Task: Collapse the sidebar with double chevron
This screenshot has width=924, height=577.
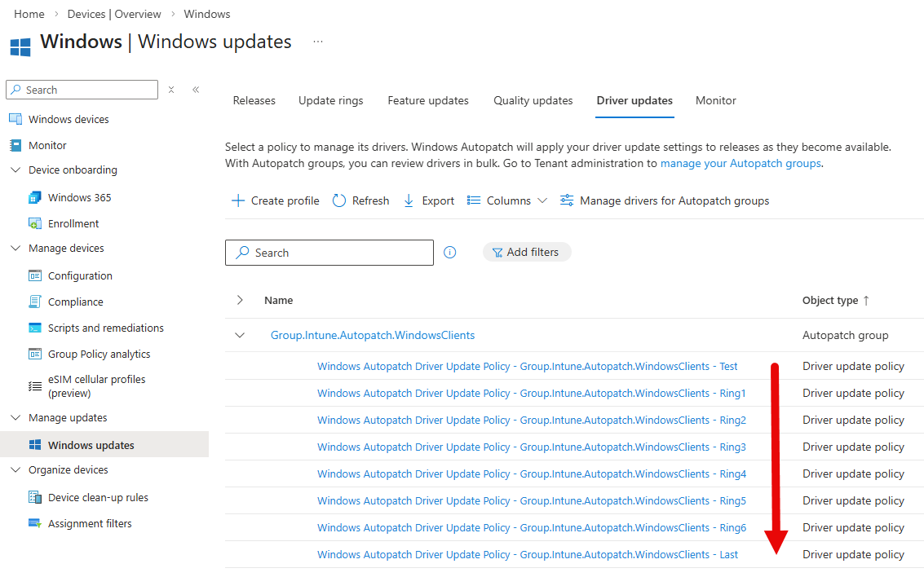Action: [x=196, y=90]
